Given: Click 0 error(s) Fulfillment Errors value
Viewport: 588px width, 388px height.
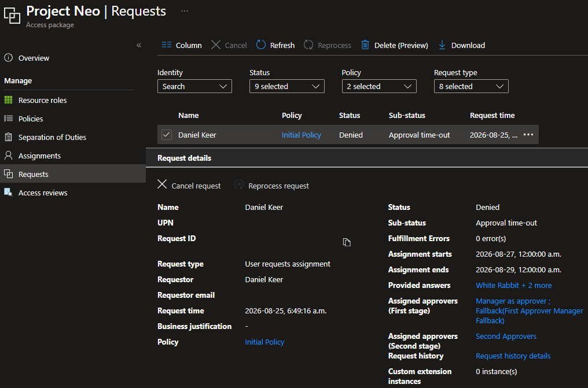Looking at the screenshot, I should 491,239.
